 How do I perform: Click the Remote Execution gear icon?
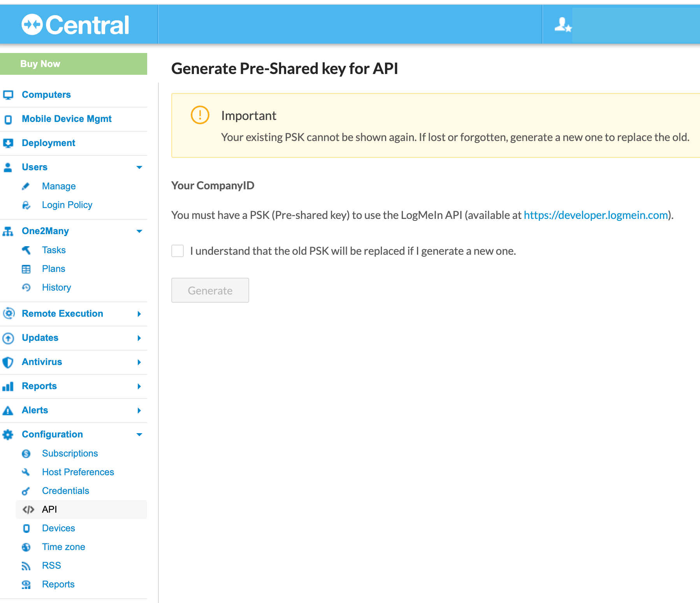pyautogui.click(x=9, y=314)
